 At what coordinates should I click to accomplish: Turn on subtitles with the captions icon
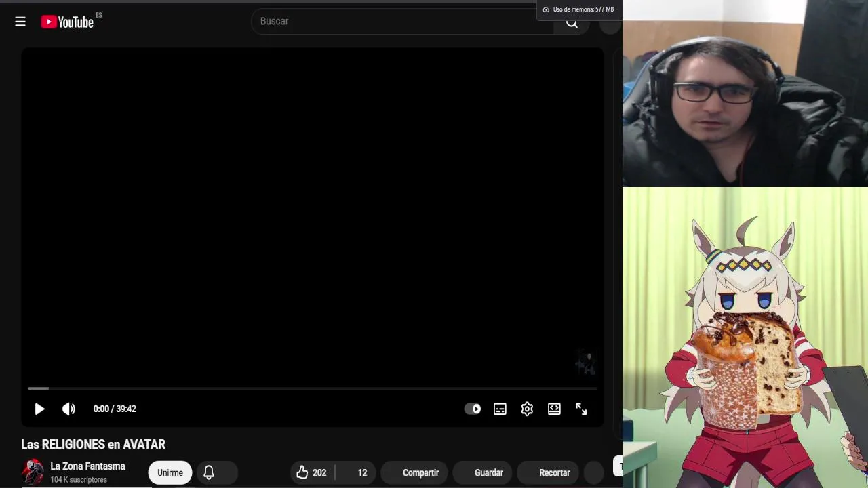tap(500, 409)
